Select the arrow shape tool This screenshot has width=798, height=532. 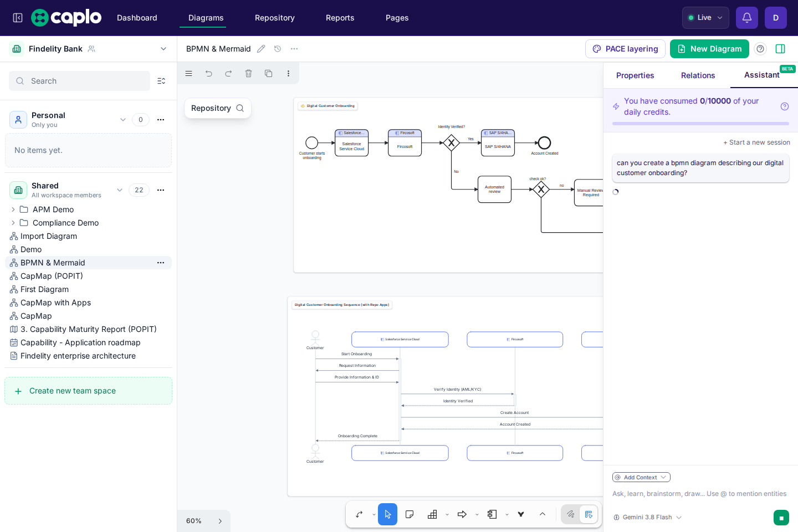point(462,514)
